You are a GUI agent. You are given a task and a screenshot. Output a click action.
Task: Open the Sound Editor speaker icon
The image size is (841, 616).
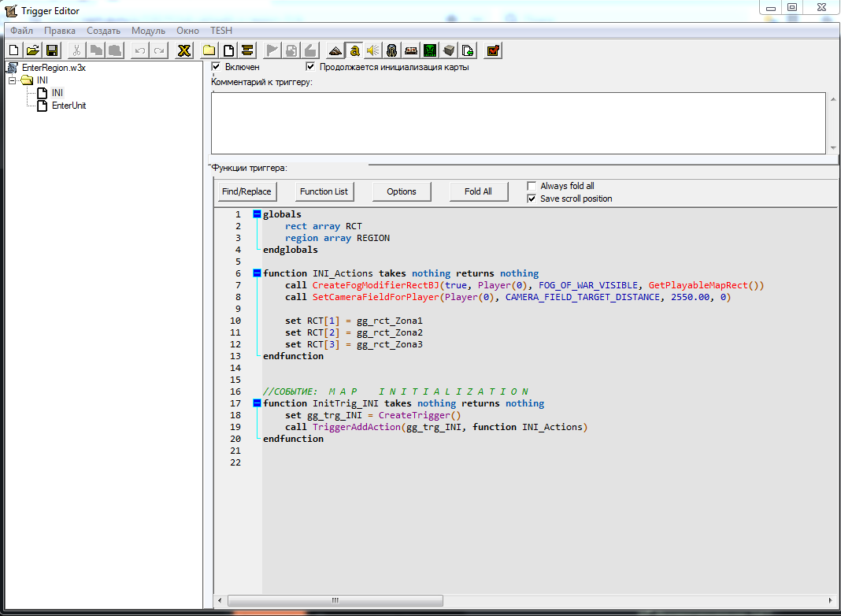[372, 50]
